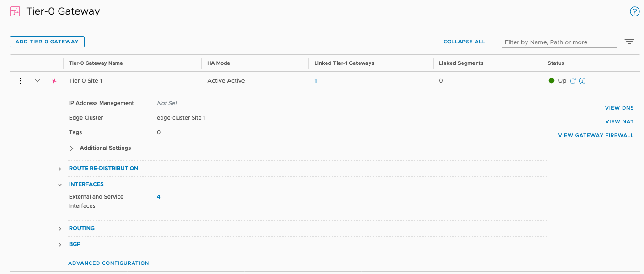Click the Tier-0 Gateway page title icon
The width and height of the screenshot is (644, 274).
point(15,12)
